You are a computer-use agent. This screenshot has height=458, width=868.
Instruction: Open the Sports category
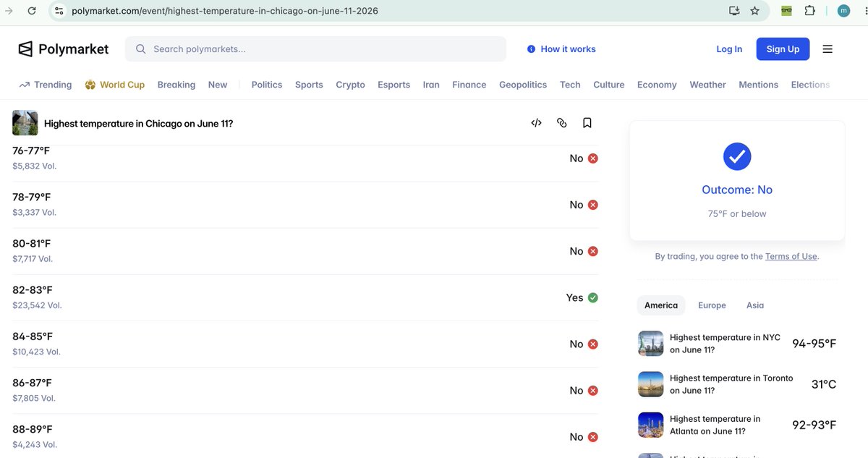point(309,85)
